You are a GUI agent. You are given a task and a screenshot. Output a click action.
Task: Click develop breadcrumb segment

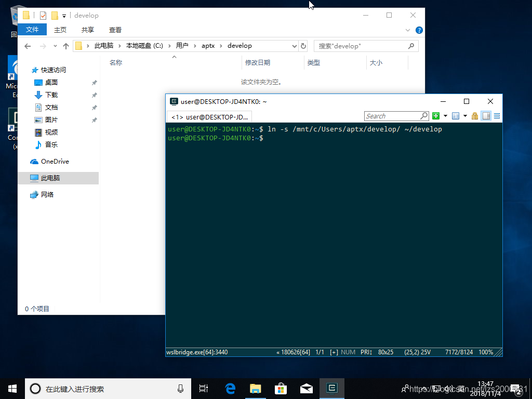pyautogui.click(x=240, y=46)
